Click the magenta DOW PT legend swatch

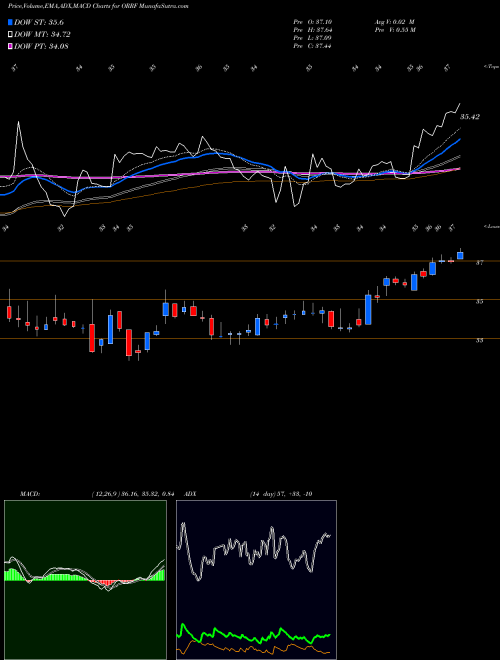10,46
